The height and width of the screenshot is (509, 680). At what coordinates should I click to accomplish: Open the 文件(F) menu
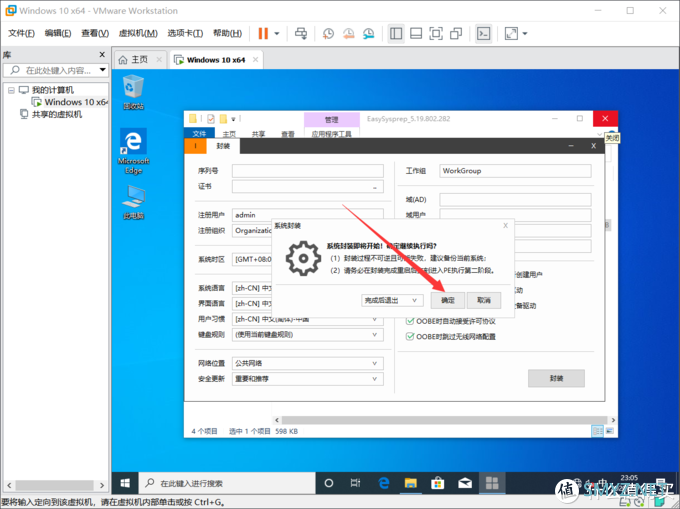[21, 33]
